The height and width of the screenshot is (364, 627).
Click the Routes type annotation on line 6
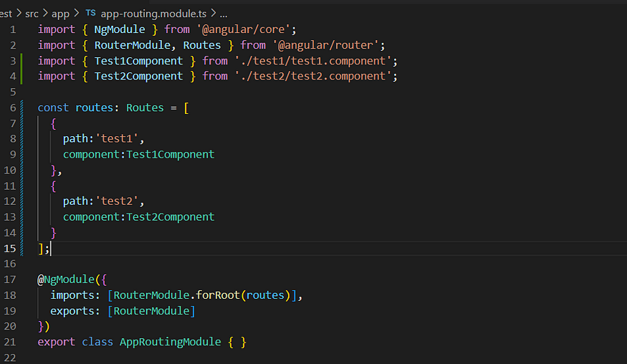tap(145, 108)
